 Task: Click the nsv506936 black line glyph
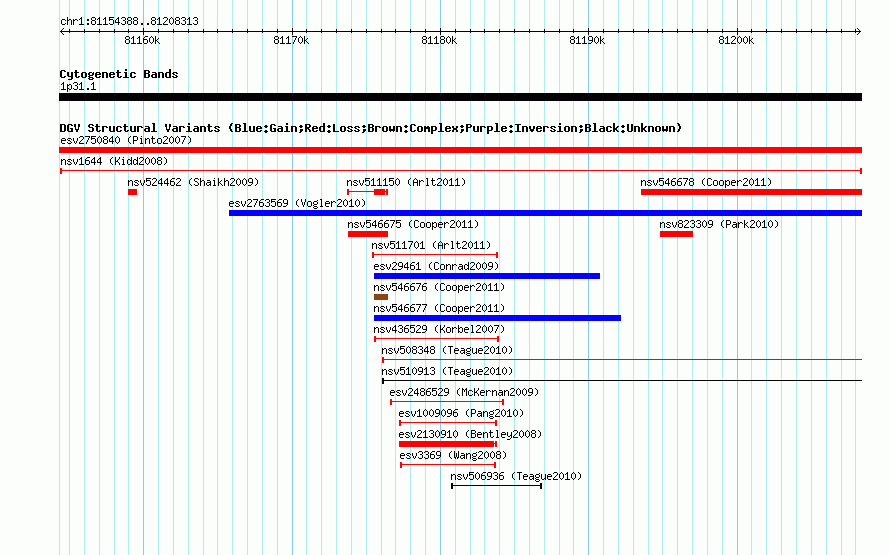coord(497,486)
